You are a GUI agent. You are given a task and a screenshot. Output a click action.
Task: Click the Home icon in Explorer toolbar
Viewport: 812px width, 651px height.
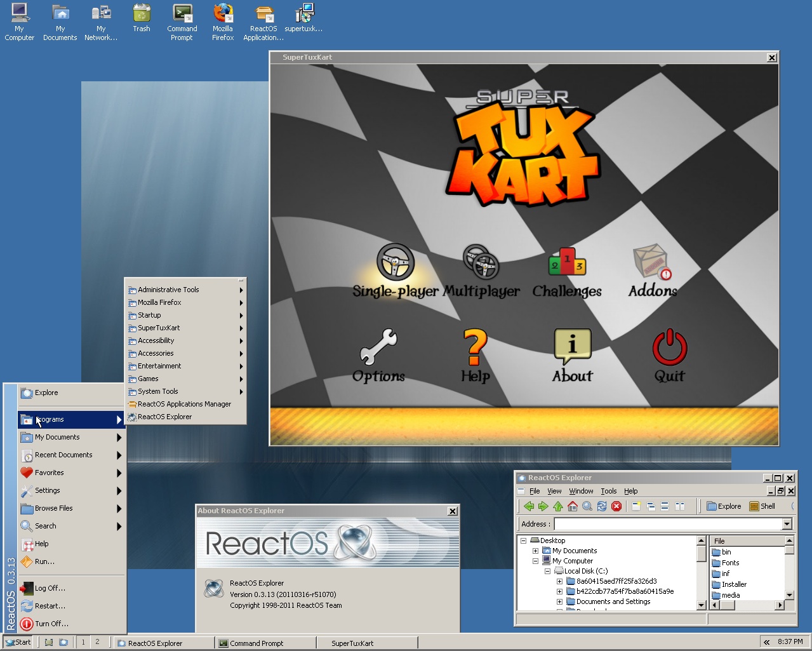pos(572,506)
